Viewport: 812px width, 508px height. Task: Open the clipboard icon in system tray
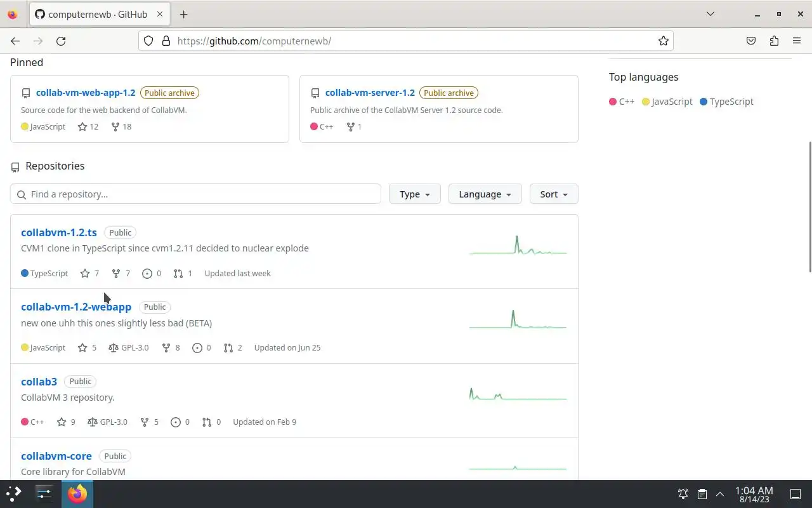tap(702, 494)
